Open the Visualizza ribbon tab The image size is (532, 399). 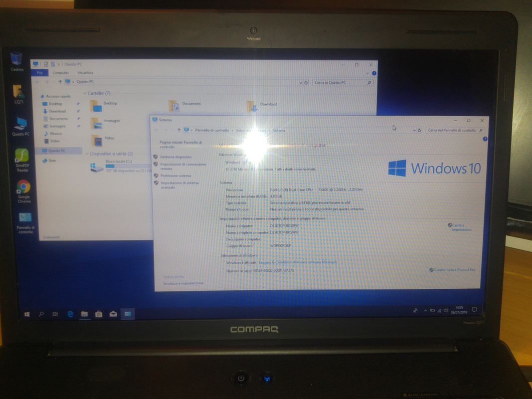[85, 73]
